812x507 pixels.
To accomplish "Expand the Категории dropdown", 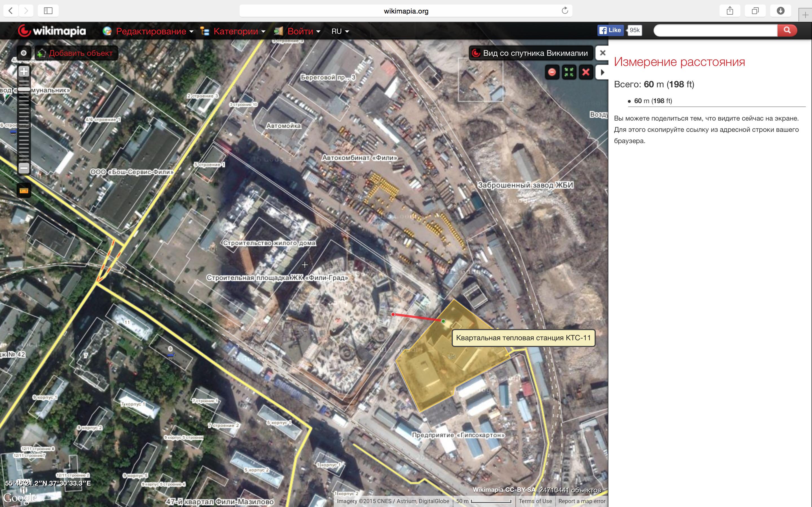I will coord(235,31).
